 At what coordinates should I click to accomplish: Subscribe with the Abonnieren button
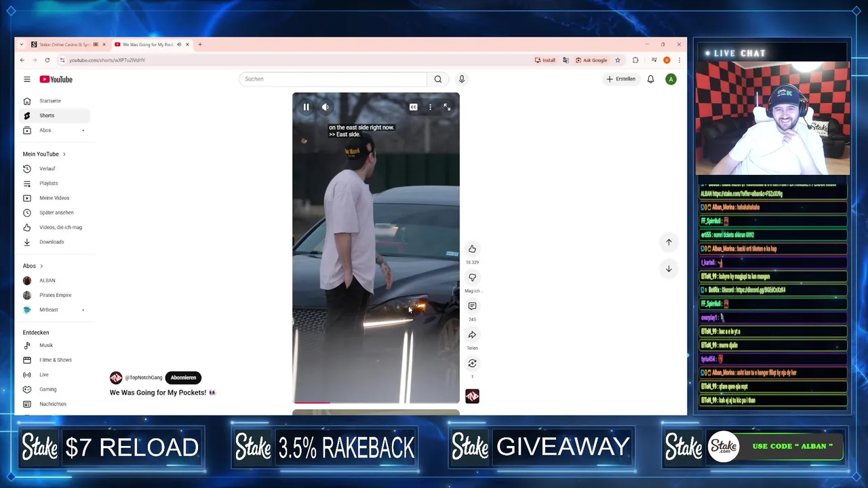click(183, 378)
